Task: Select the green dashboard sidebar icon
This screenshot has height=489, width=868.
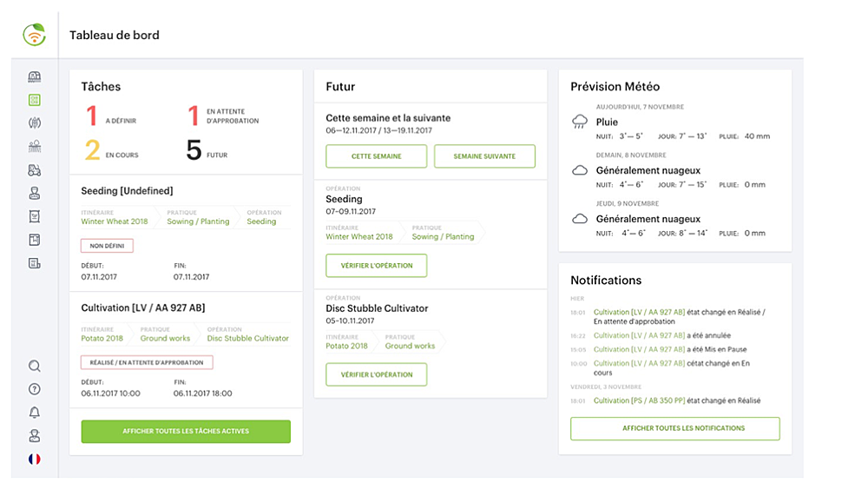Action: pos(35,100)
